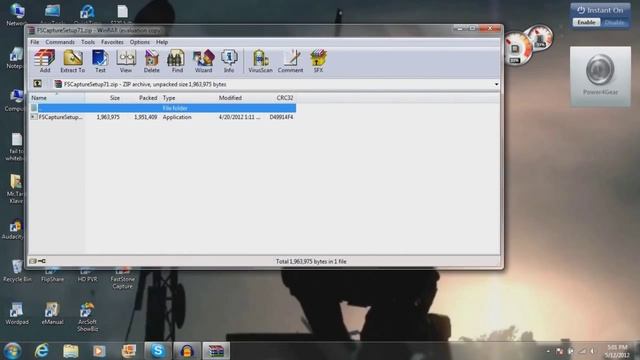Viewport: 640px width, 360px height.
Task: Click the WinRAR taskbar button
Action: click(x=216, y=351)
